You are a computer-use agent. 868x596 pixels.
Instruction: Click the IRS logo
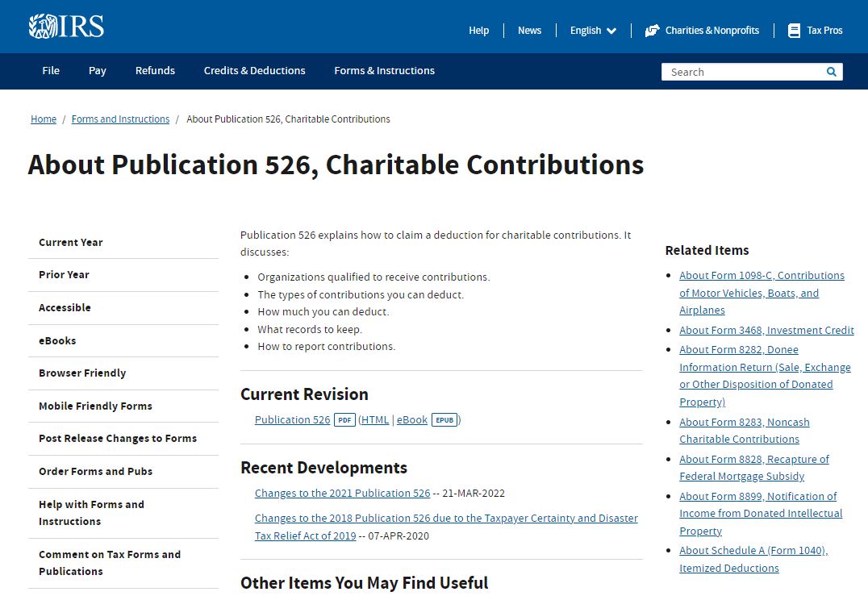click(66, 27)
